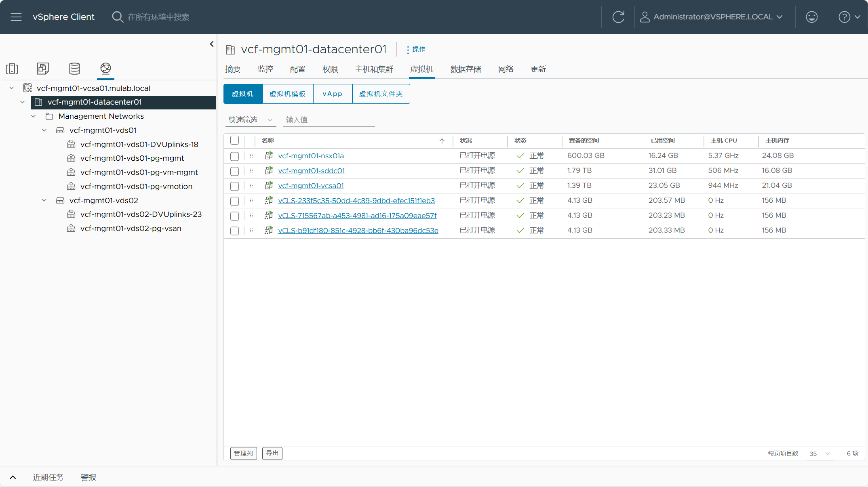The width and height of the screenshot is (868, 487).
Task: Expand the bottom recent tasks panel
Action: [x=13, y=477]
